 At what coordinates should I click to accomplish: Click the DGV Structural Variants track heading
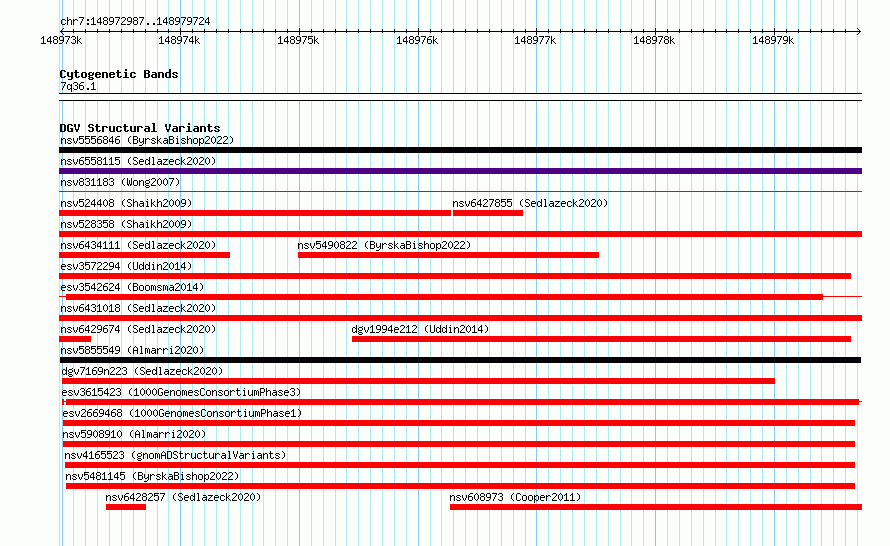coord(140,128)
